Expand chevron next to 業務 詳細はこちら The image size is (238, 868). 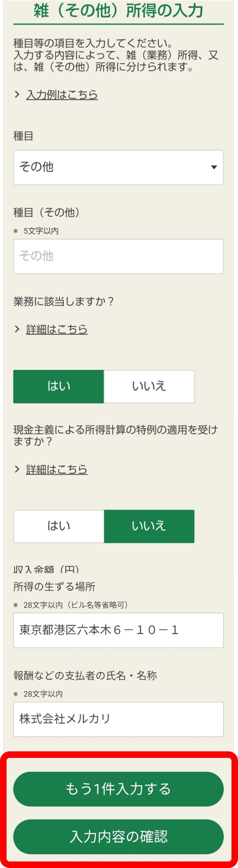[x=17, y=329]
